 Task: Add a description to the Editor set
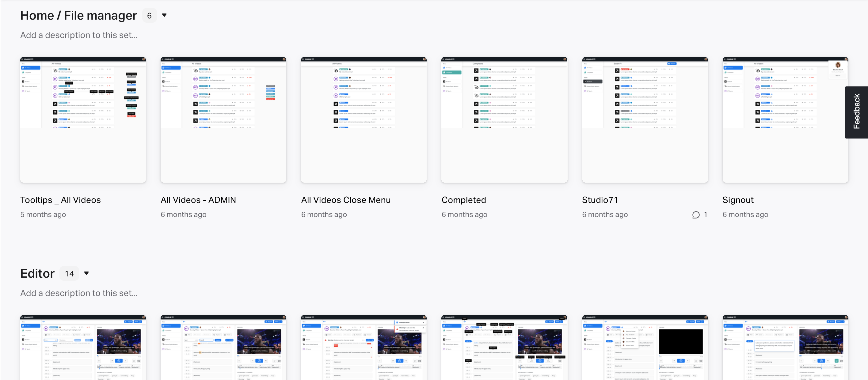pos(79,293)
